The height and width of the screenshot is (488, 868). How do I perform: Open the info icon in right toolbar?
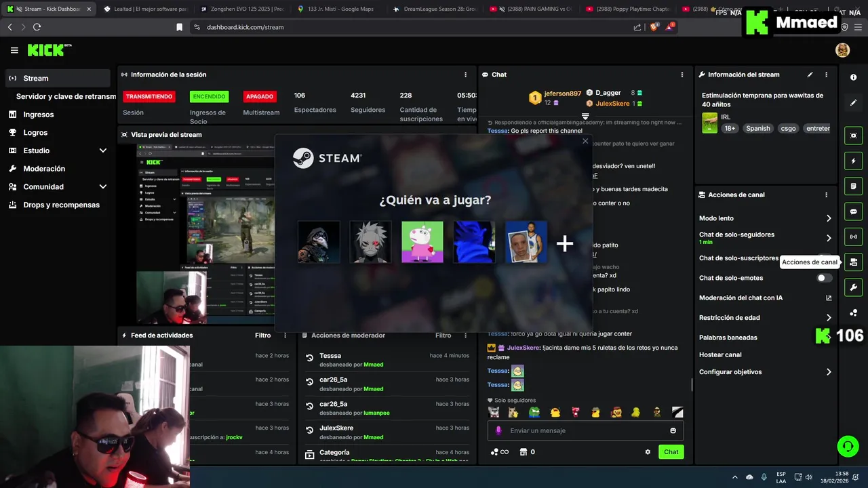point(853,78)
